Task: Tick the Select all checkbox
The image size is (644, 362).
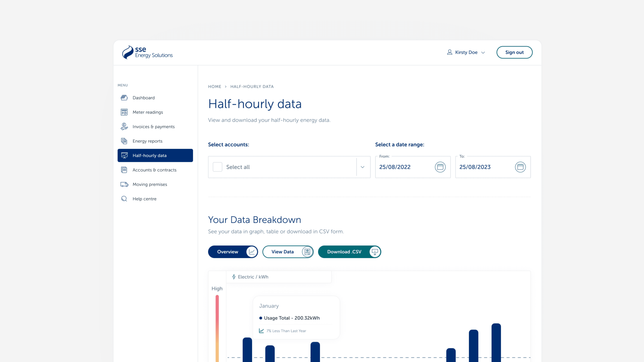Action: pyautogui.click(x=217, y=167)
